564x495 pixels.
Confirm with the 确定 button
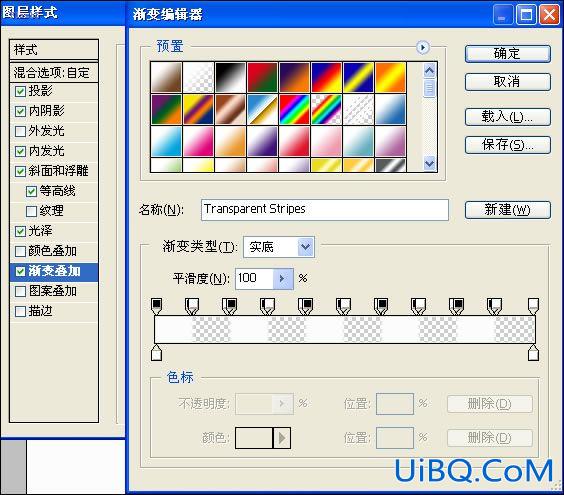(x=508, y=54)
